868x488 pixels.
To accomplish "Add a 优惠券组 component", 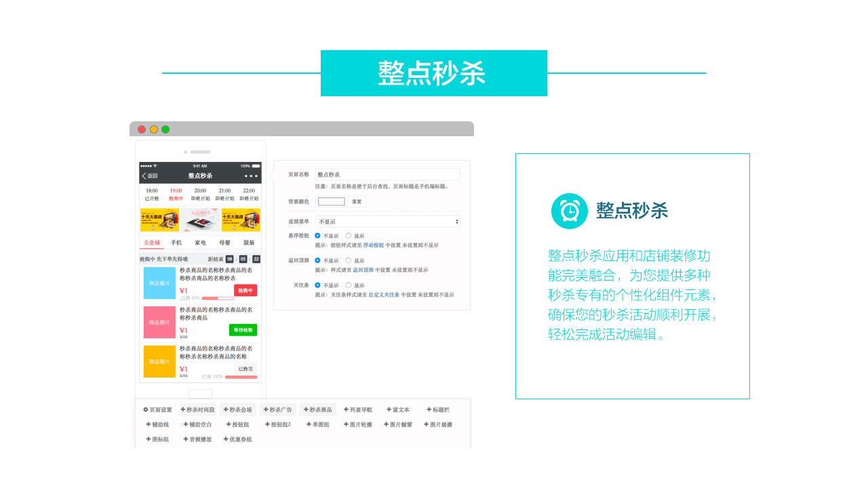I will (237, 440).
